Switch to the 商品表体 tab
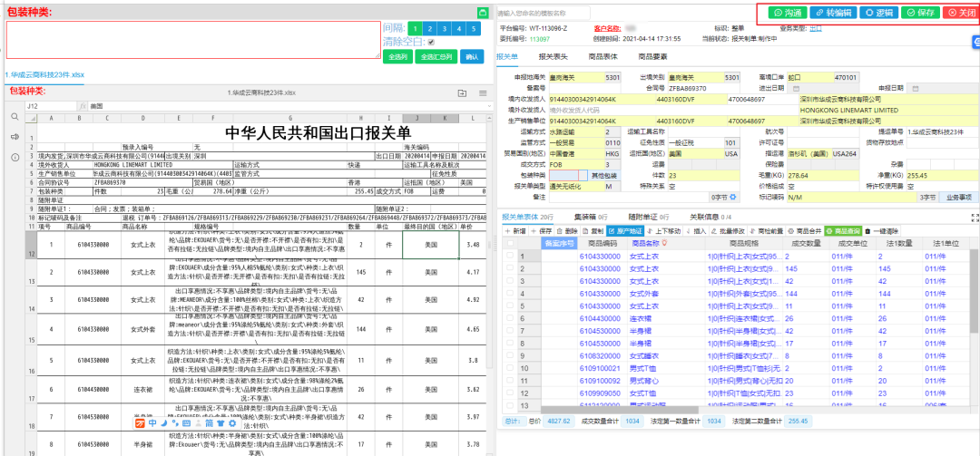The width and height of the screenshot is (980, 456). point(603,57)
